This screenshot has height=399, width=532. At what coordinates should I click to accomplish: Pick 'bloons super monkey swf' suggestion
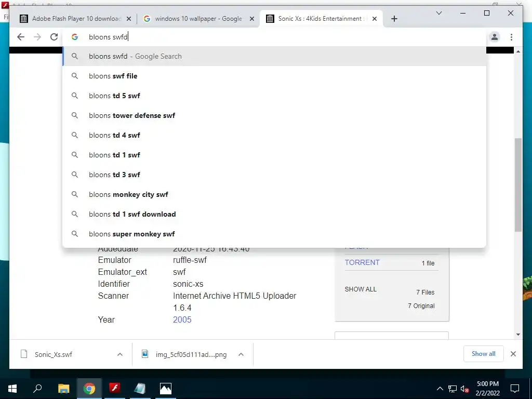(274, 234)
